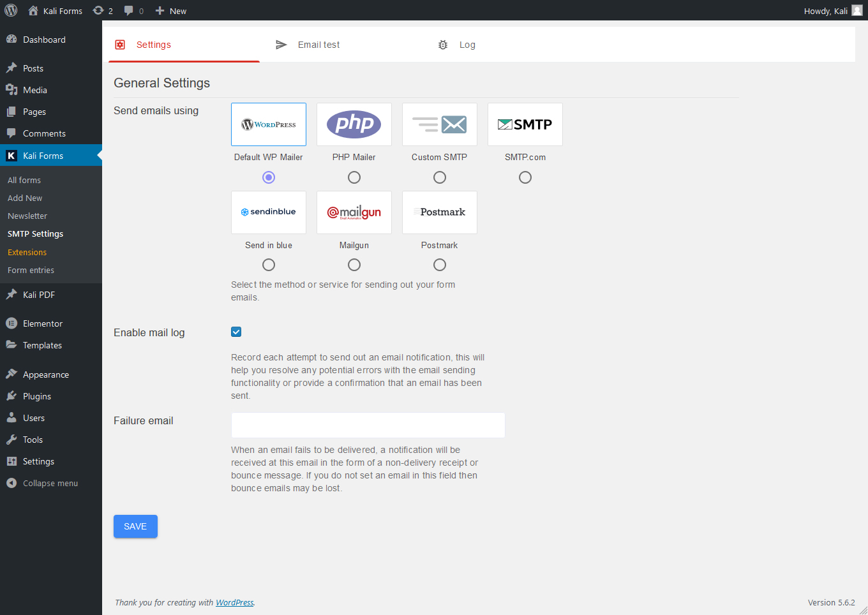Image resolution: width=868 pixels, height=615 pixels.
Task: Open Newsletter submenu item
Action: pyautogui.click(x=27, y=216)
